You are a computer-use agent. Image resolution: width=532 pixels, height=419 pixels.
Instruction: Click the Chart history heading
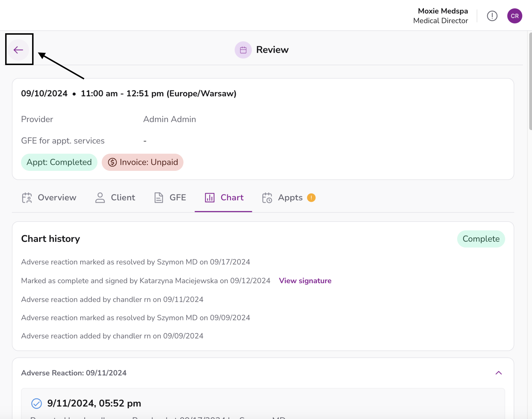pyautogui.click(x=50, y=239)
